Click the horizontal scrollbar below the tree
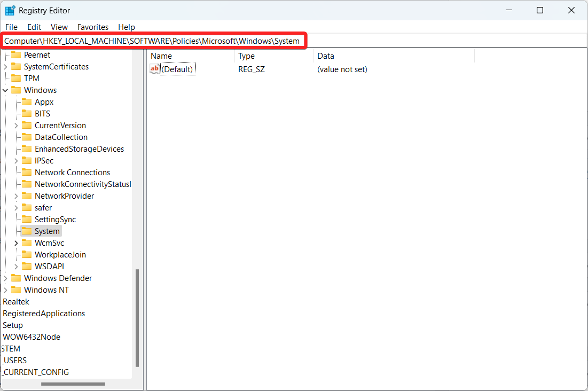The height and width of the screenshot is (391, 588). coord(72,384)
